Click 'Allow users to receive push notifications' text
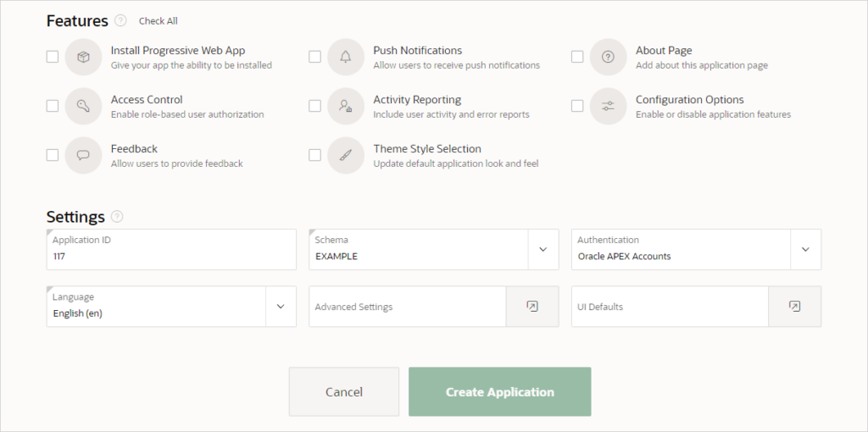The height and width of the screenshot is (432, 868). coord(456,65)
